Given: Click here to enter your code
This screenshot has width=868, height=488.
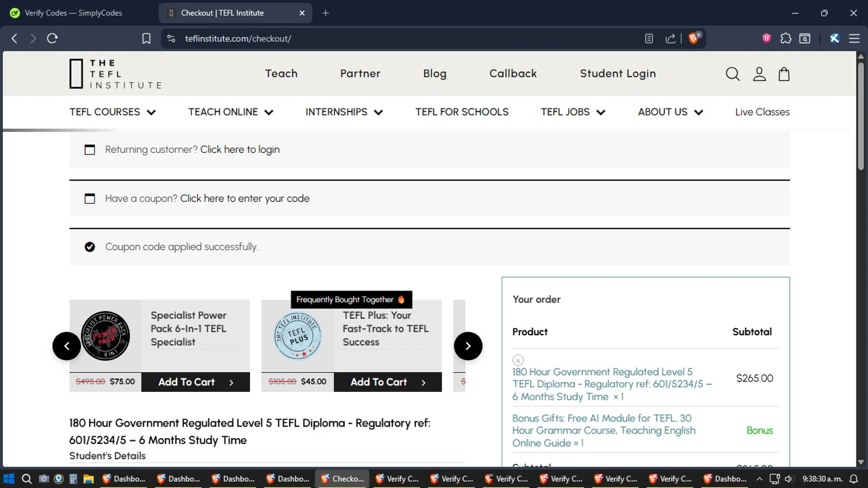Looking at the screenshot, I should tap(245, 199).
